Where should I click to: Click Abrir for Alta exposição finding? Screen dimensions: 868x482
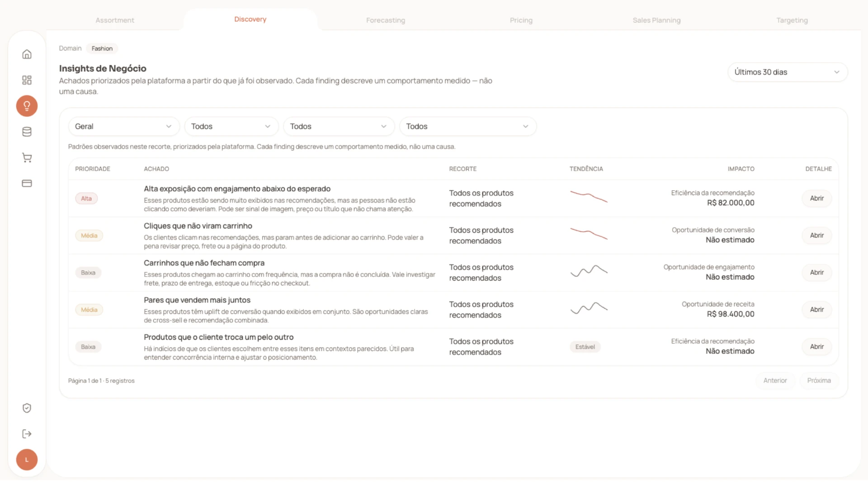click(816, 198)
